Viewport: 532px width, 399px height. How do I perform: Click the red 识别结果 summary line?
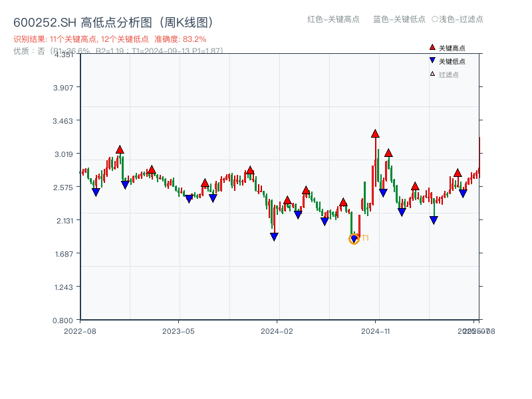click(x=110, y=39)
